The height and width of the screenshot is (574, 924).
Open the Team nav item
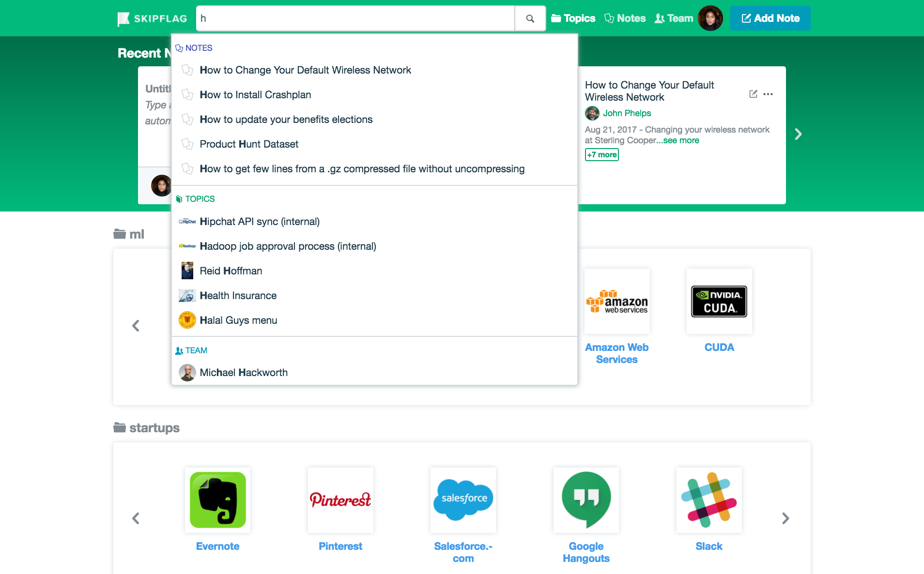pos(674,18)
